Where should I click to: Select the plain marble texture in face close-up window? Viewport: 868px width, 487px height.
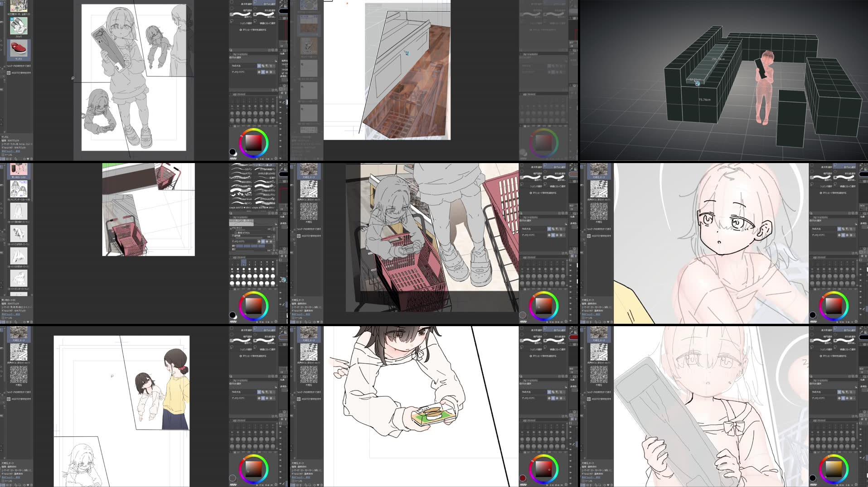[599, 211]
